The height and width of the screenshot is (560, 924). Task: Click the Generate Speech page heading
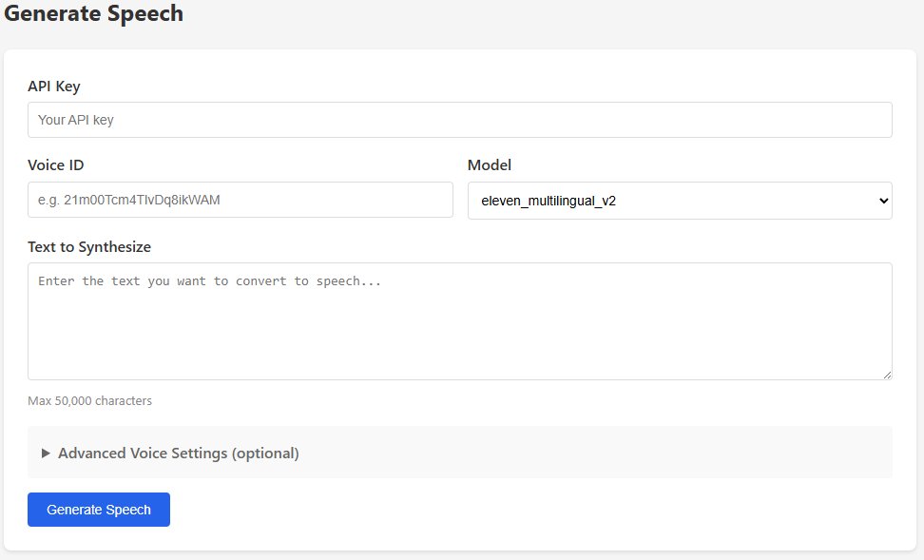click(94, 13)
